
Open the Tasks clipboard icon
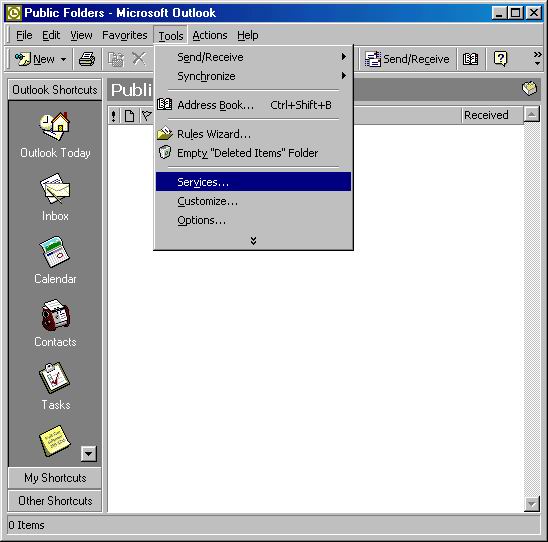55,378
